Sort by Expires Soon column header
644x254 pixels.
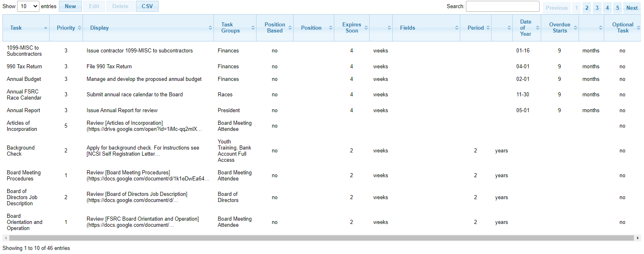tap(352, 28)
